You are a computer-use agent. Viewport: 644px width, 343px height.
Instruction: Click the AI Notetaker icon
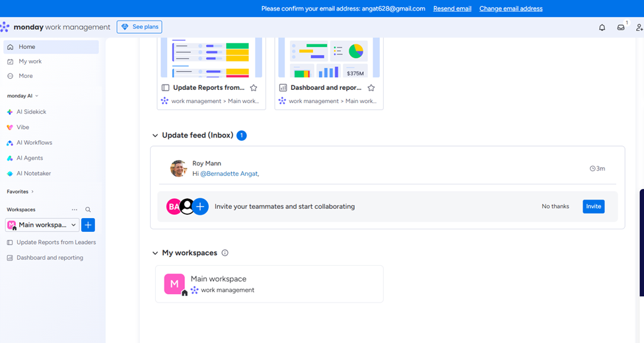pyautogui.click(x=10, y=173)
